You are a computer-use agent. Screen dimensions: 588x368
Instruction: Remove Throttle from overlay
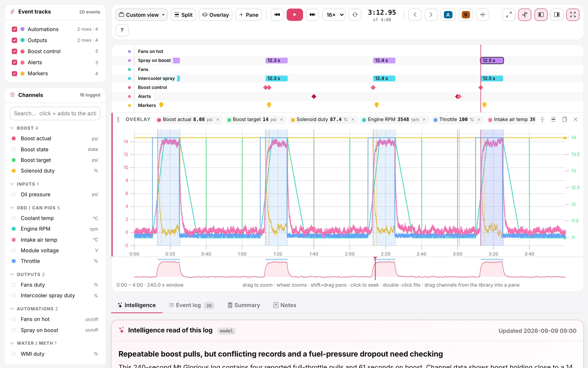pyautogui.click(x=479, y=120)
